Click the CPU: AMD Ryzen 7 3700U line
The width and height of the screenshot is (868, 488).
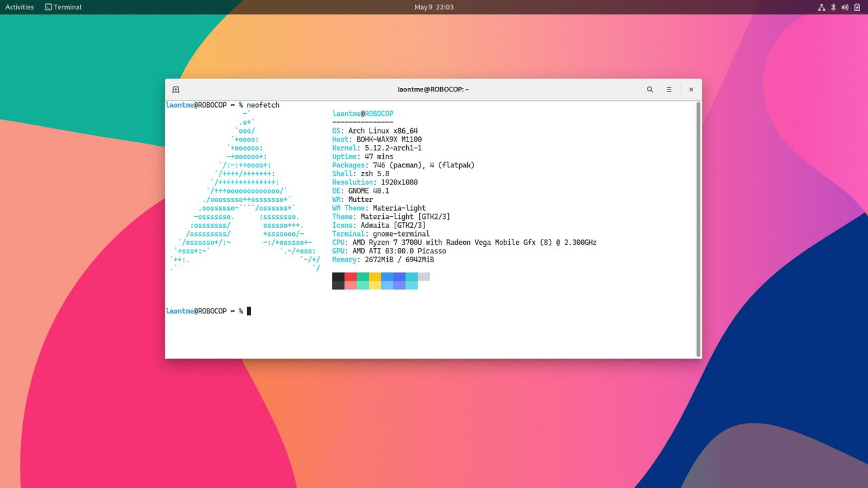[x=465, y=243]
